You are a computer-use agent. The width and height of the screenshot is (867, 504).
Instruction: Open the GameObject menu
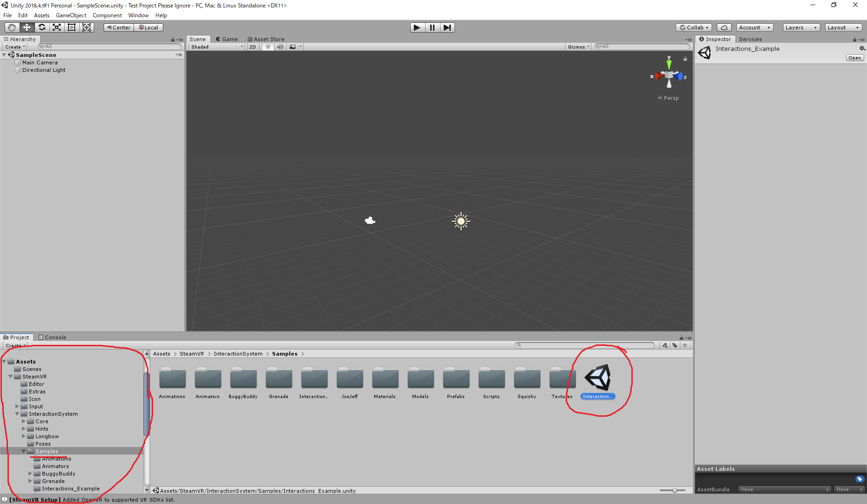(x=70, y=15)
